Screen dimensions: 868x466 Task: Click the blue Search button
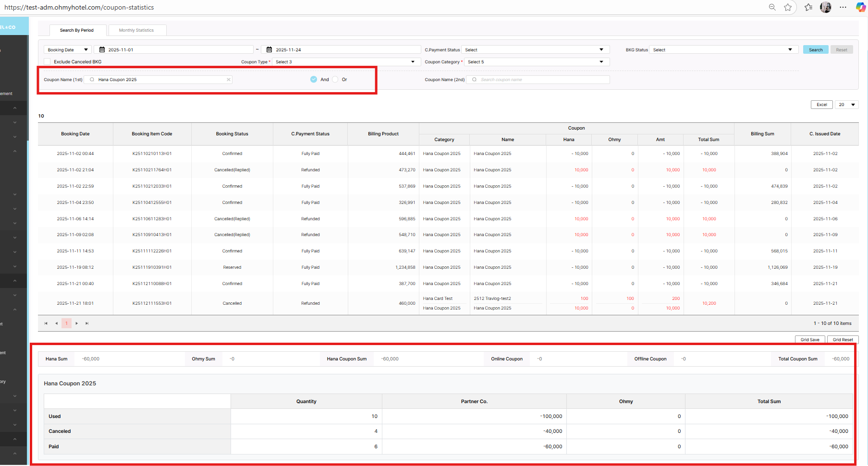point(815,50)
